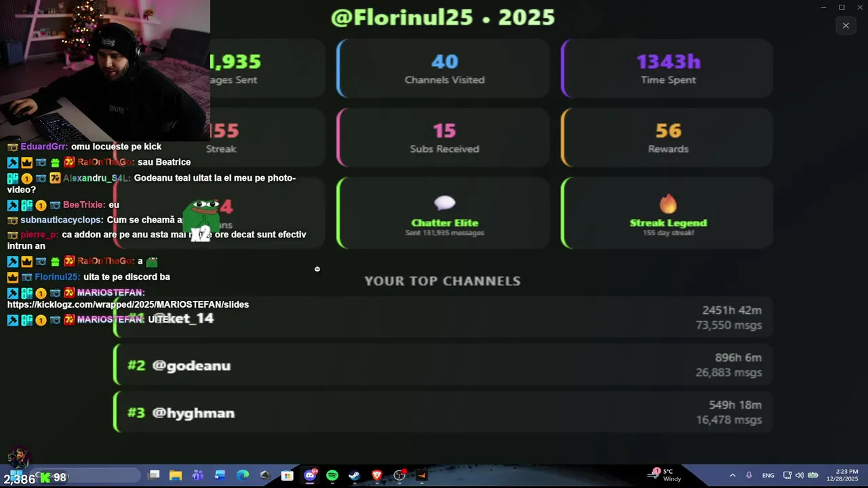Click the streamer webcam thumbnail

(x=105, y=69)
